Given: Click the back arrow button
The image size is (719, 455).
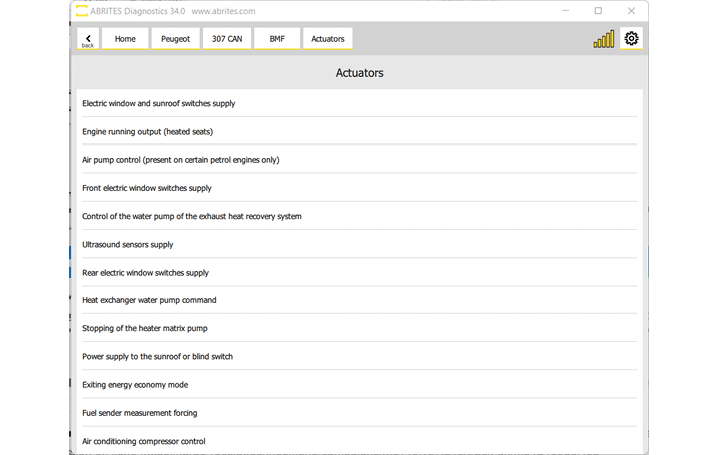Looking at the screenshot, I should 88,39.
